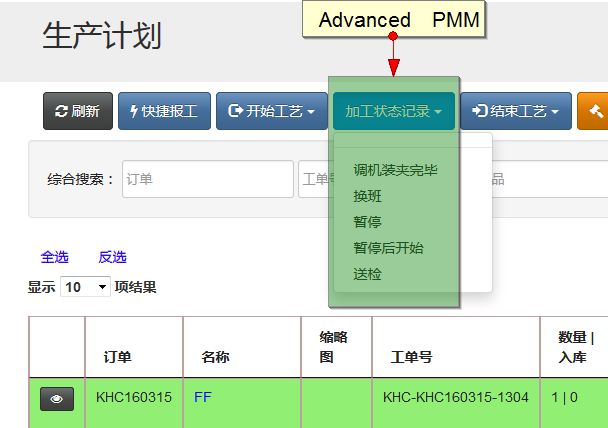The height and width of the screenshot is (428, 608).
Task: Select 送检 menu item
Action: point(368,274)
